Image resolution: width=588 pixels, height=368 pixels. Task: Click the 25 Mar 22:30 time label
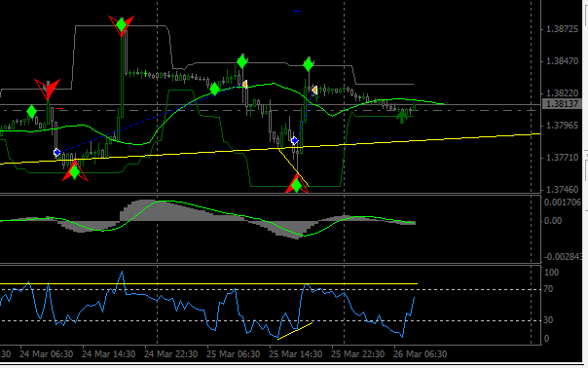[357, 354]
